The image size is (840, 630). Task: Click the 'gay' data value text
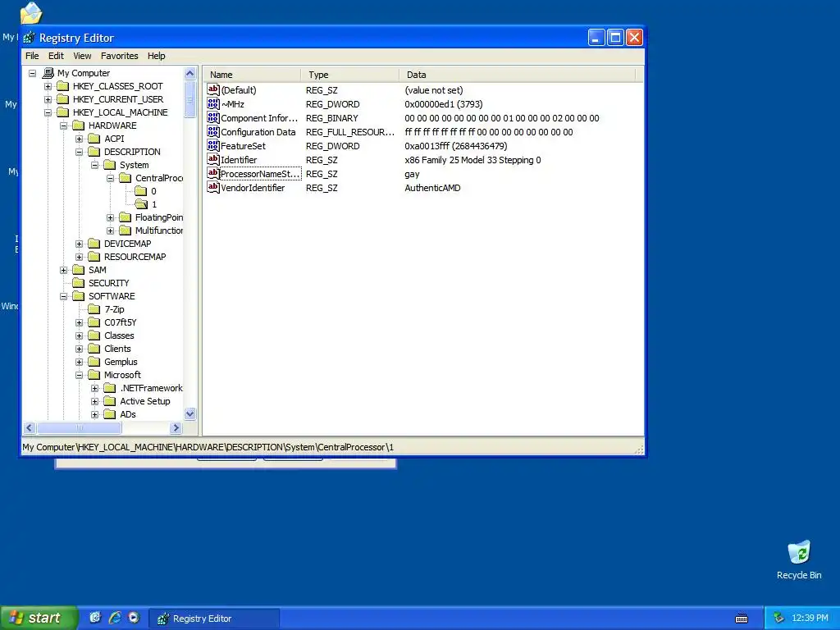click(412, 174)
